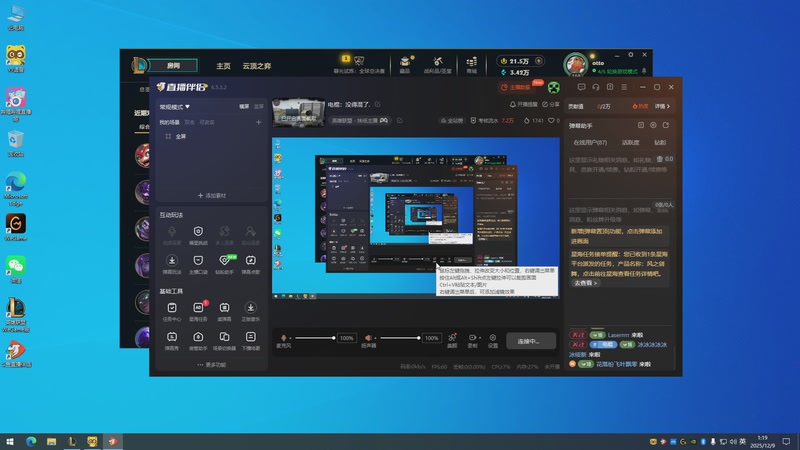The width and height of the screenshot is (800, 450).
Task: Click the microphone volume slider
Action: tap(314, 338)
